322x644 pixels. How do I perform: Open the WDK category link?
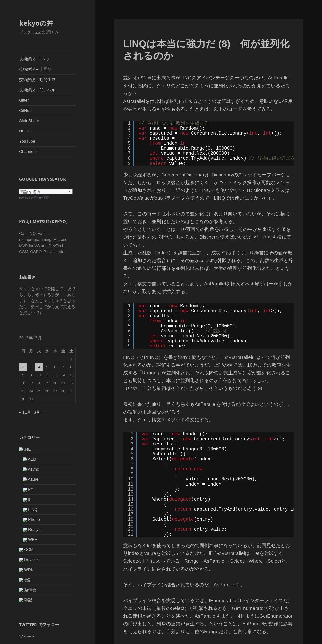click(29, 570)
